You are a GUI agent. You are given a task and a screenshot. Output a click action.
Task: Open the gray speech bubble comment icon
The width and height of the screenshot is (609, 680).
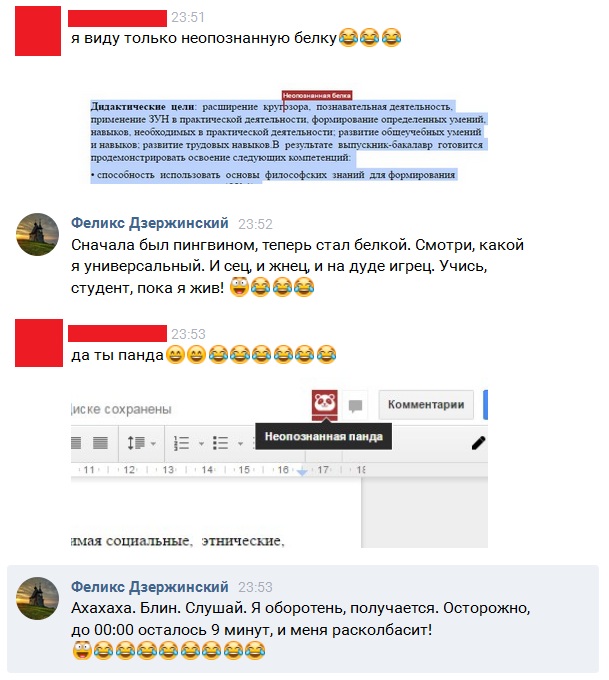point(355,406)
